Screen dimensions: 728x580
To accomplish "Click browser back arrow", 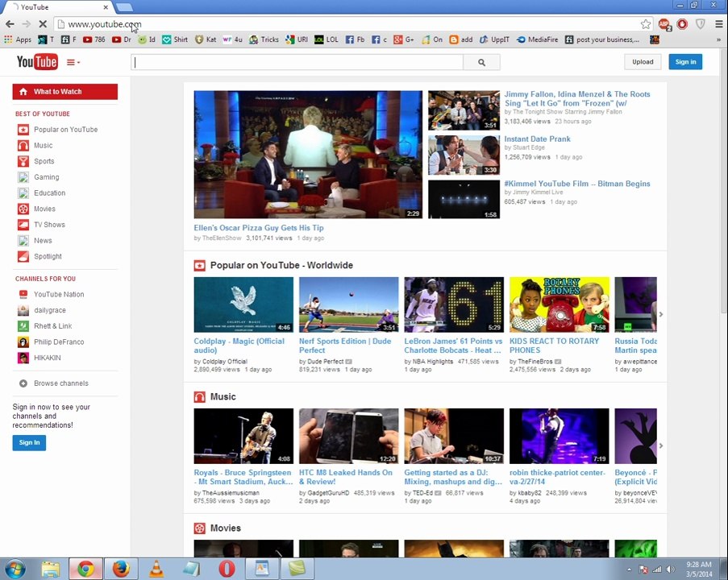I will pos(10,23).
